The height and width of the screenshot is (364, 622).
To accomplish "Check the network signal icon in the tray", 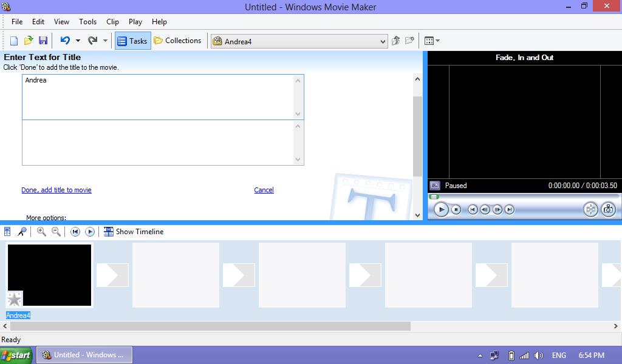I will pyautogui.click(x=524, y=356).
